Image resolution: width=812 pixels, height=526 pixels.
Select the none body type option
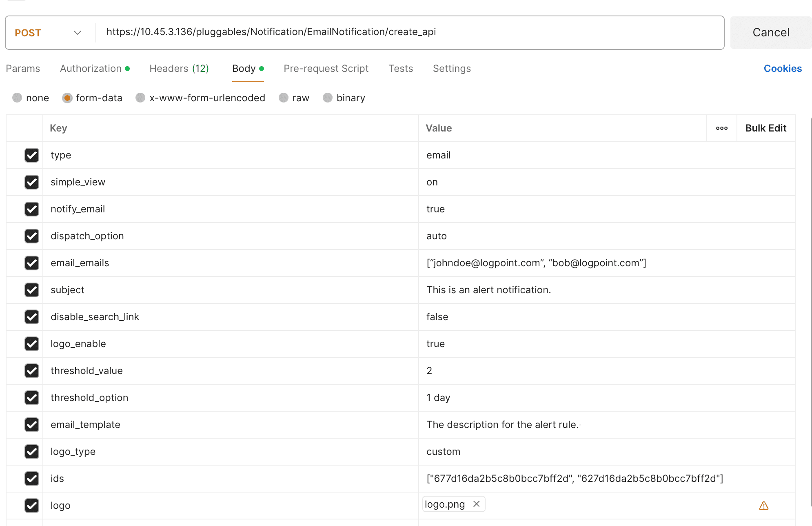(17, 98)
